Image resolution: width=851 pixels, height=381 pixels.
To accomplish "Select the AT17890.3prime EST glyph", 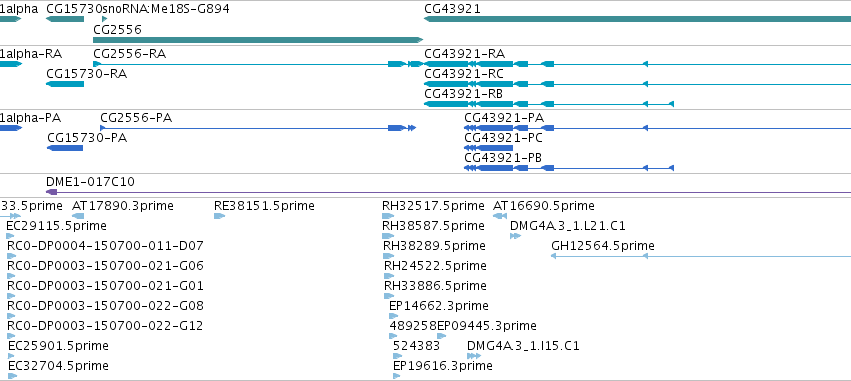I will (x=78, y=216).
